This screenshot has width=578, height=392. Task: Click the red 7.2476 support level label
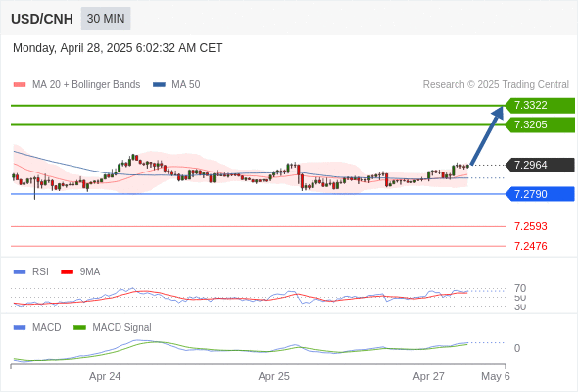pyautogui.click(x=530, y=246)
